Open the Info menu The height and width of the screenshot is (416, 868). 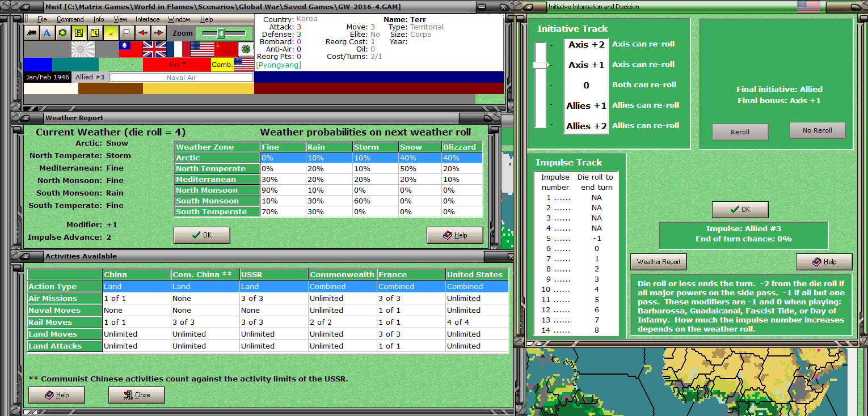(x=99, y=19)
